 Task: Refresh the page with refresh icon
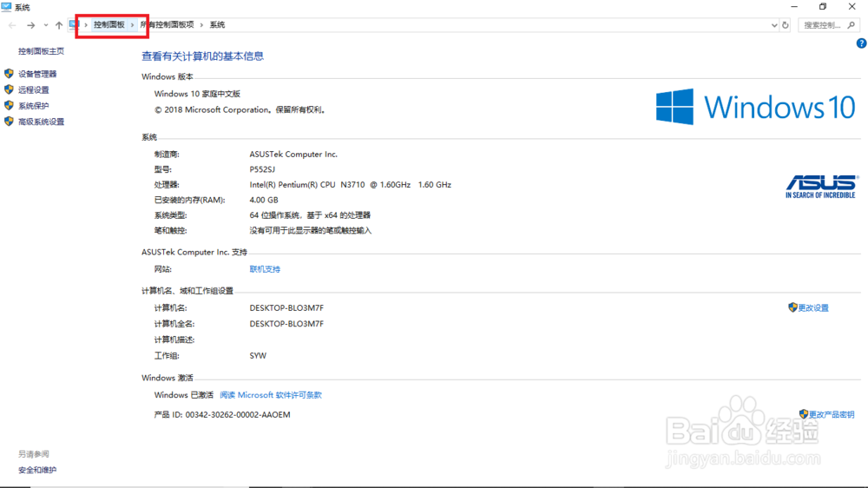(785, 25)
